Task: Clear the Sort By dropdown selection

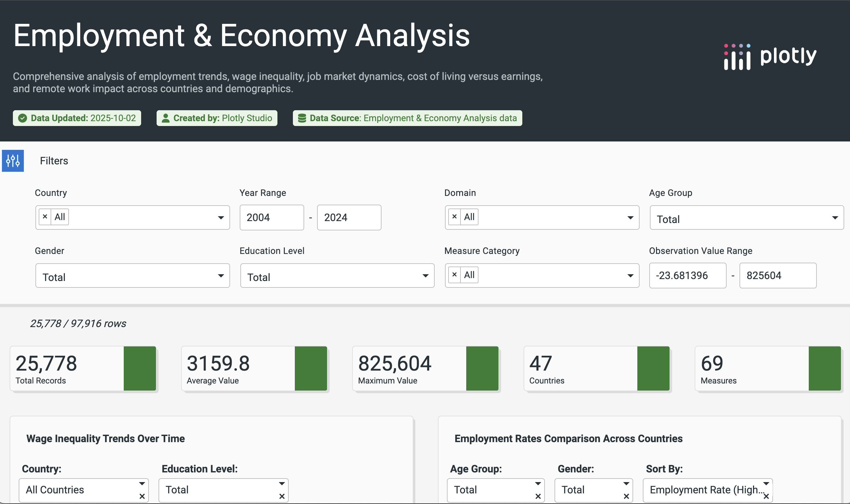Action: pos(766,496)
